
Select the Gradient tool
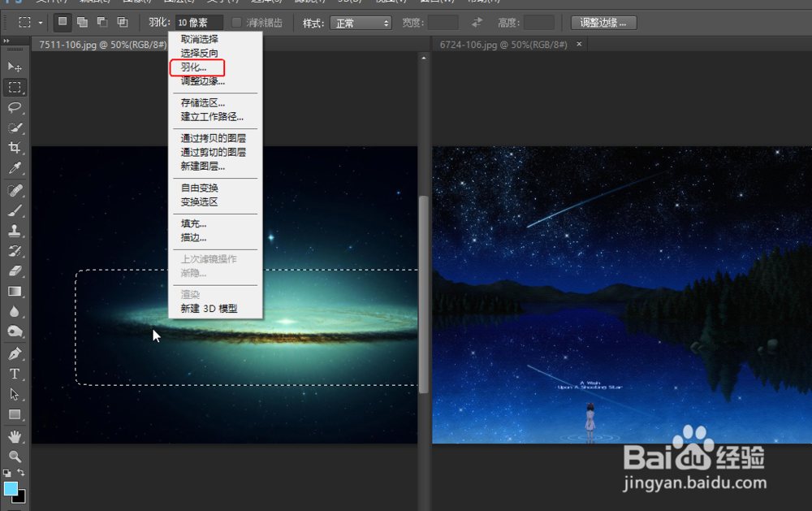tap(15, 292)
